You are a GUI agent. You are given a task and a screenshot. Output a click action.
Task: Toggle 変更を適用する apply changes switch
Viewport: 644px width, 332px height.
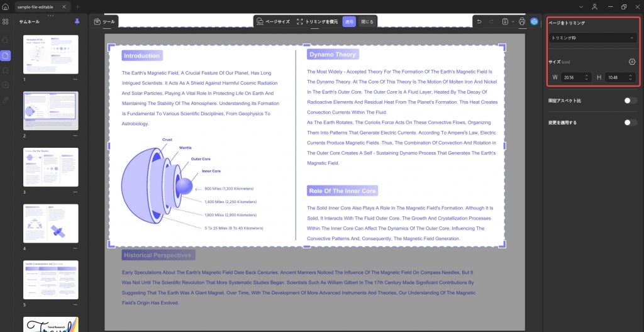pyautogui.click(x=630, y=123)
